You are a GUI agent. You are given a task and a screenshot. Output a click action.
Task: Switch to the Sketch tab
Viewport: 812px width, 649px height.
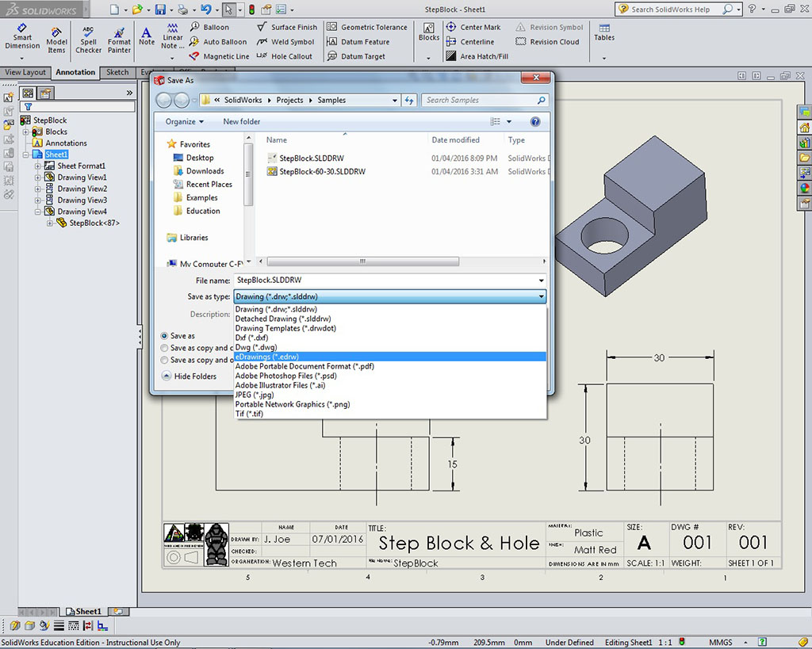pos(117,72)
